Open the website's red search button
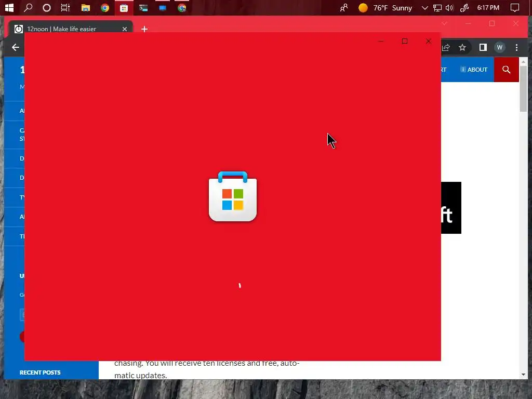532x399 pixels. tap(507, 70)
